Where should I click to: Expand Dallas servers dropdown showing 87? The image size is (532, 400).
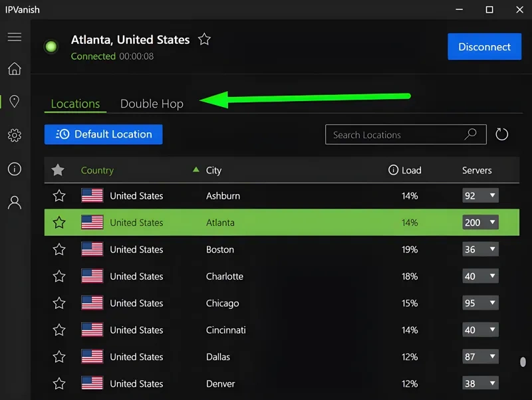480,357
